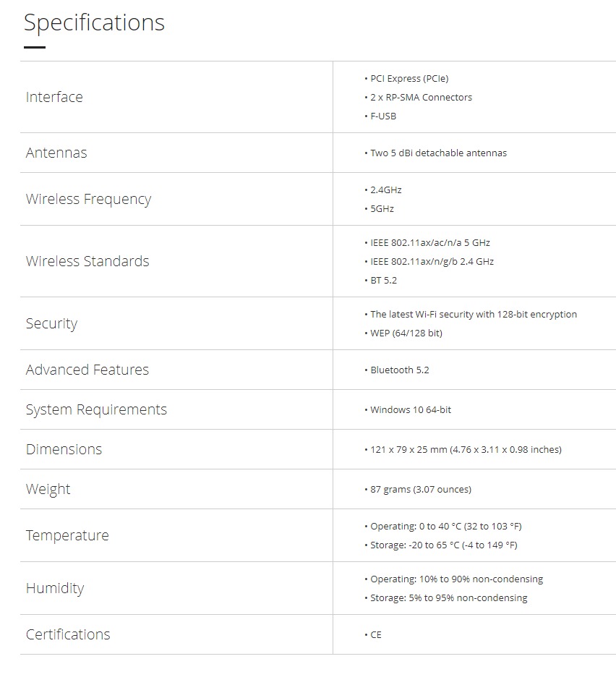Image resolution: width=616 pixels, height=685 pixels.
Task: Click the CE certification entry
Action: pos(376,634)
